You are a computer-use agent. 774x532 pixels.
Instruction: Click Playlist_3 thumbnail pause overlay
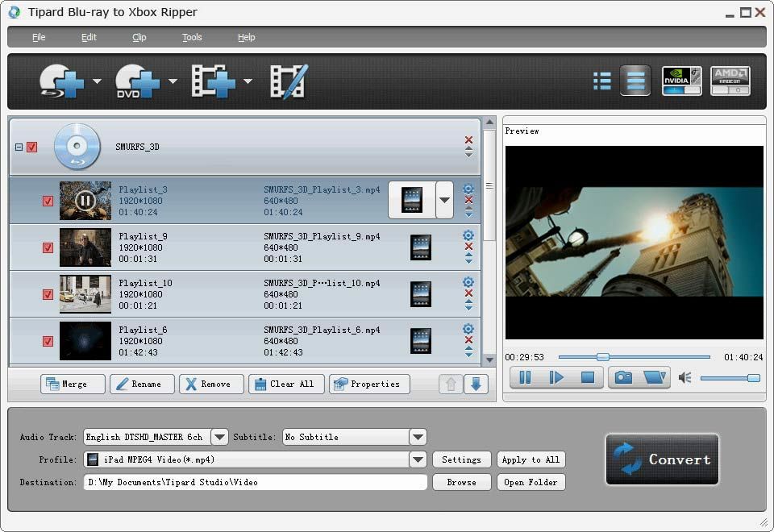pyautogui.click(x=85, y=201)
